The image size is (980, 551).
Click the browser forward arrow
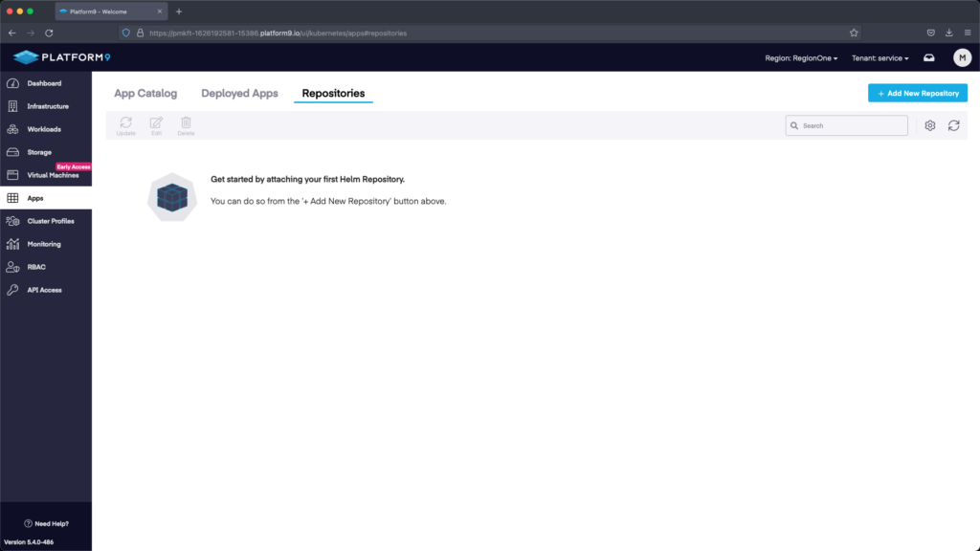(30, 33)
